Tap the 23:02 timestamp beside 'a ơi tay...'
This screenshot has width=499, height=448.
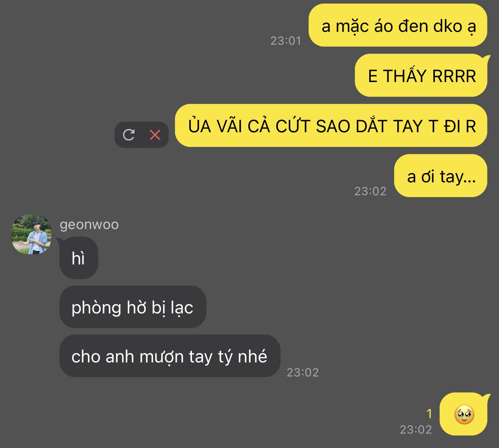(370, 191)
